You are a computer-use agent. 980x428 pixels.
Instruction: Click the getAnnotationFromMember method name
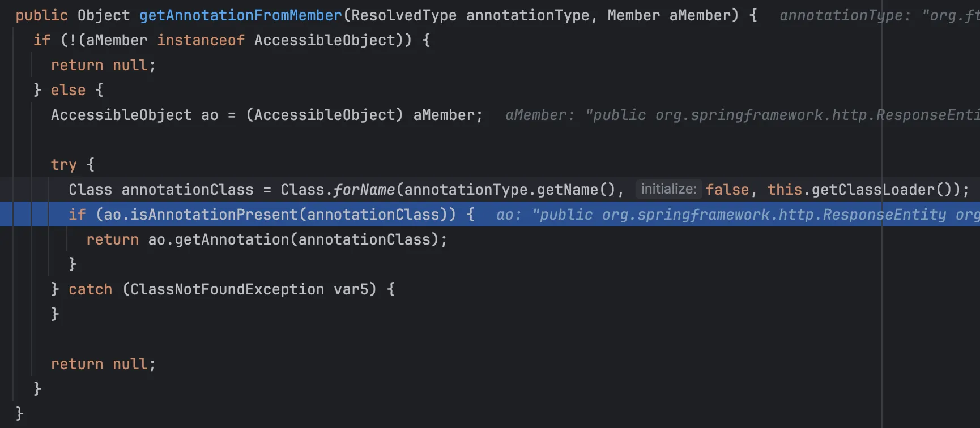point(240,15)
